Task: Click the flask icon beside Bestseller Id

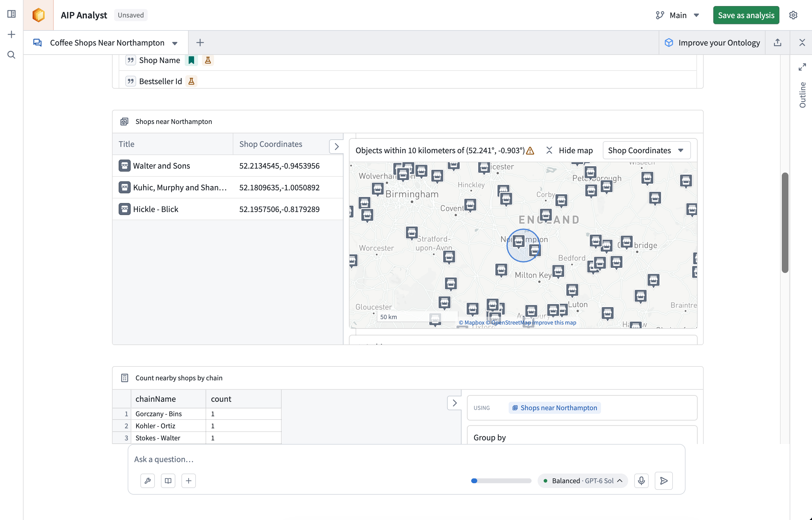Action: pyautogui.click(x=191, y=81)
